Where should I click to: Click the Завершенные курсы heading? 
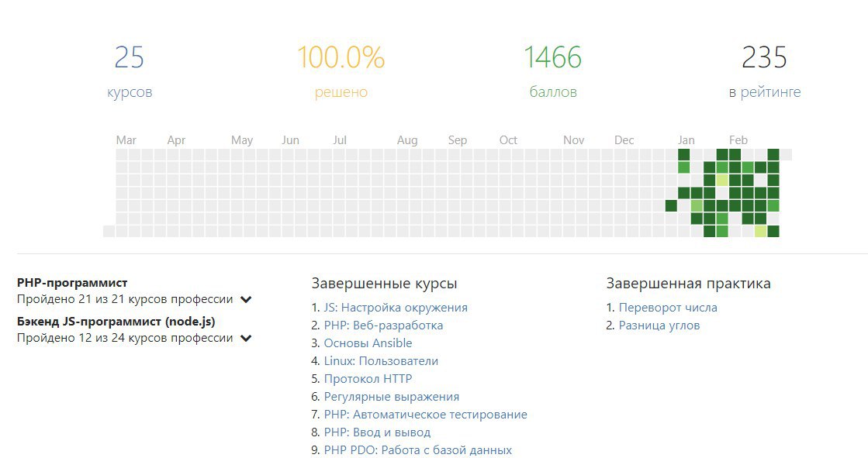pyautogui.click(x=384, y=284)
